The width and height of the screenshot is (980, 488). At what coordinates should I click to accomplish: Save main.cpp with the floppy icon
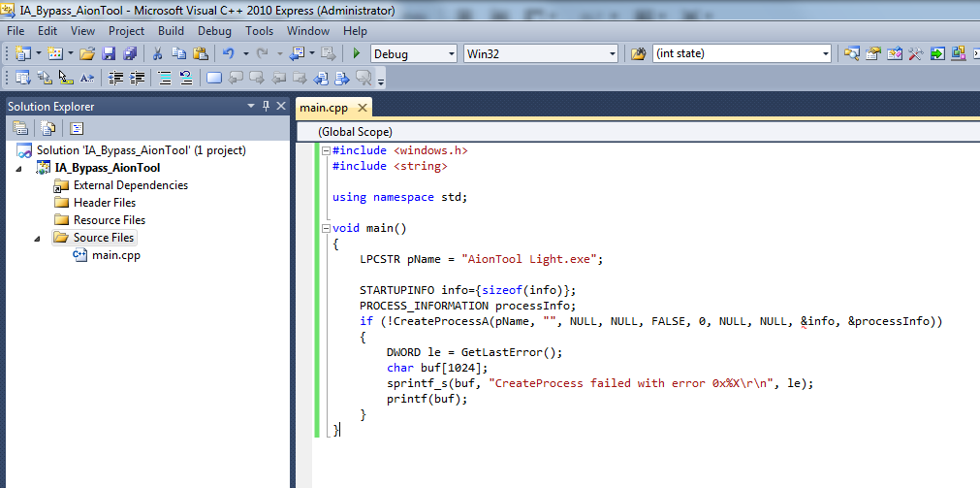point(109,53)
